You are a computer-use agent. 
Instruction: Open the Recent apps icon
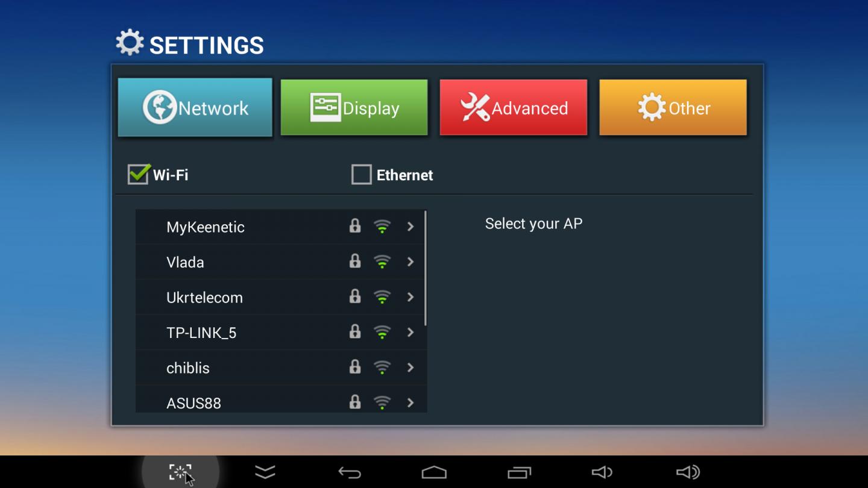pos(520,473)
